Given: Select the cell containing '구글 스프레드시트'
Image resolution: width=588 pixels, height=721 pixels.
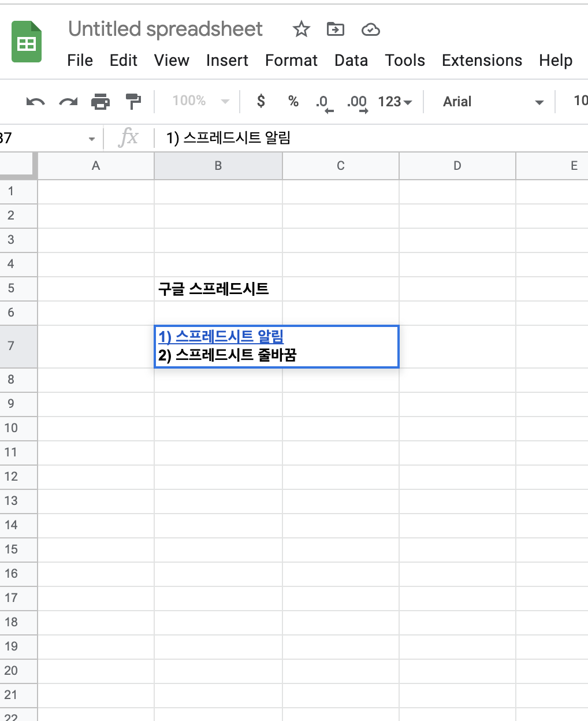Looking at the screenshot, I should 218,288.
